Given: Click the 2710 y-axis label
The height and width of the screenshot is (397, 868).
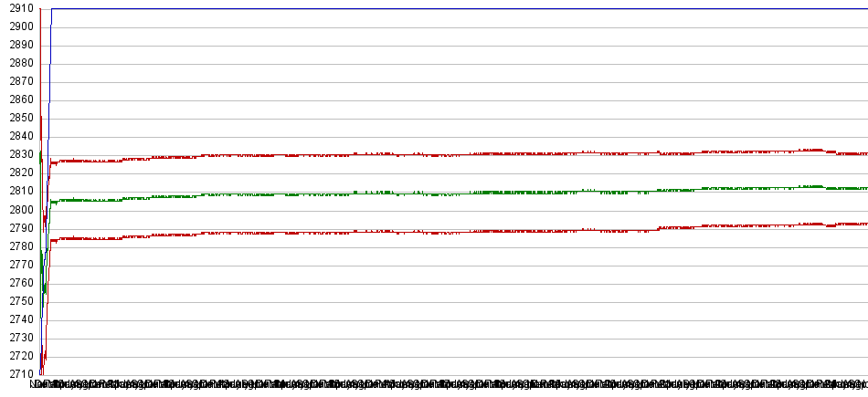Looking at the screenshot, I should 20,373.
